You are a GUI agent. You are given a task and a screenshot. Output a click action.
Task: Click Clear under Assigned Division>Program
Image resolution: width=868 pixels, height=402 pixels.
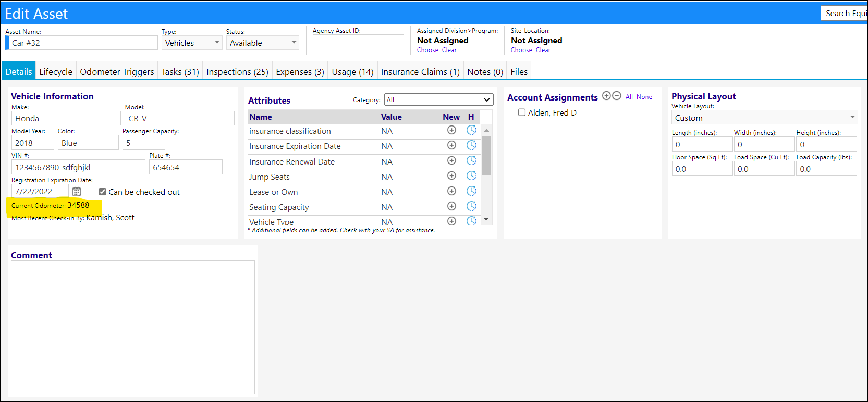pos(449,50)
